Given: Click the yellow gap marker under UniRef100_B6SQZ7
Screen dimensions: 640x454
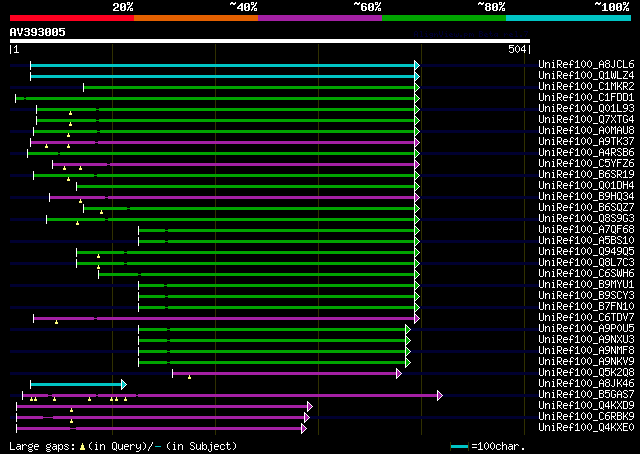Looking at the screenshot, I should 101,212.
